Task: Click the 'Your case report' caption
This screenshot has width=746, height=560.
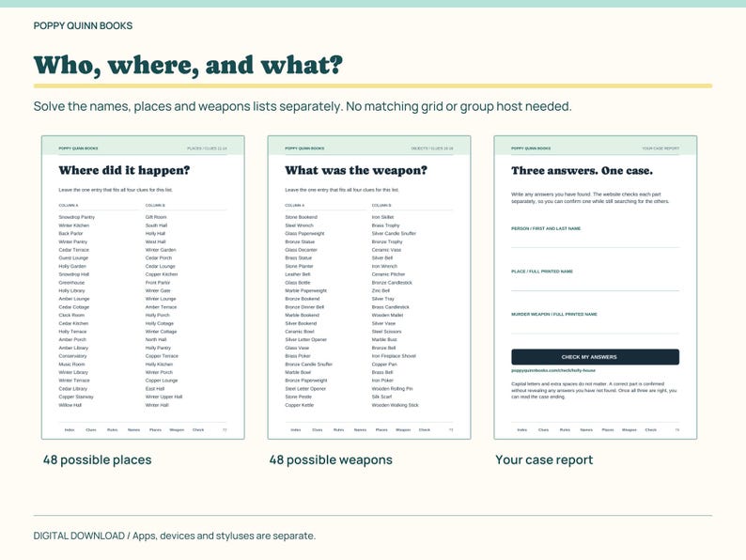Action: click(x=544, y=459)
